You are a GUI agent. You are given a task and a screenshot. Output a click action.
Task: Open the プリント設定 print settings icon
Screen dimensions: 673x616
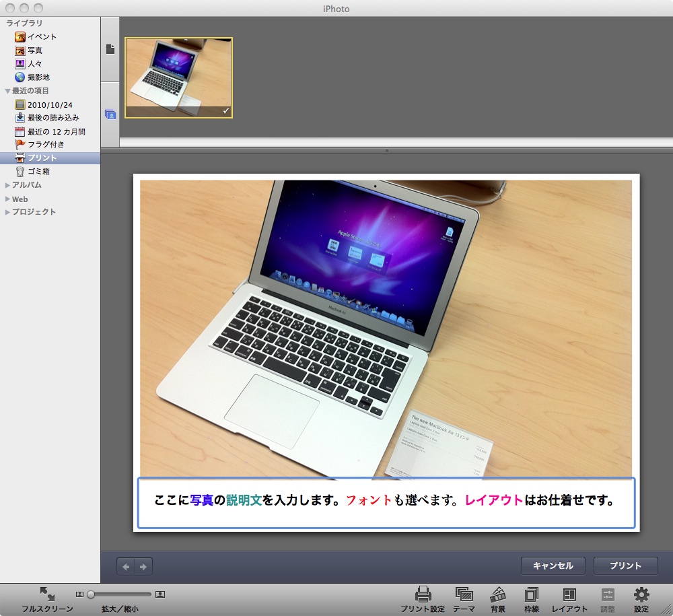click(x=423, y=594)
